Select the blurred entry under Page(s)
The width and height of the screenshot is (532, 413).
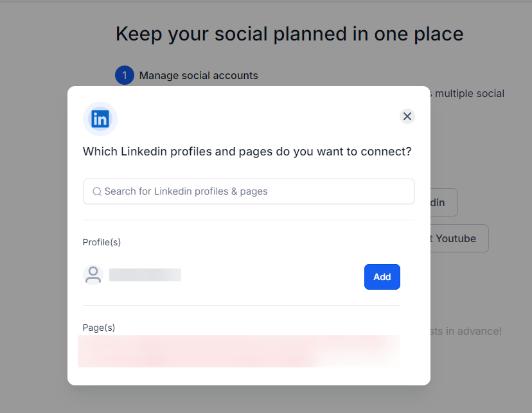[x=239, y=351]
